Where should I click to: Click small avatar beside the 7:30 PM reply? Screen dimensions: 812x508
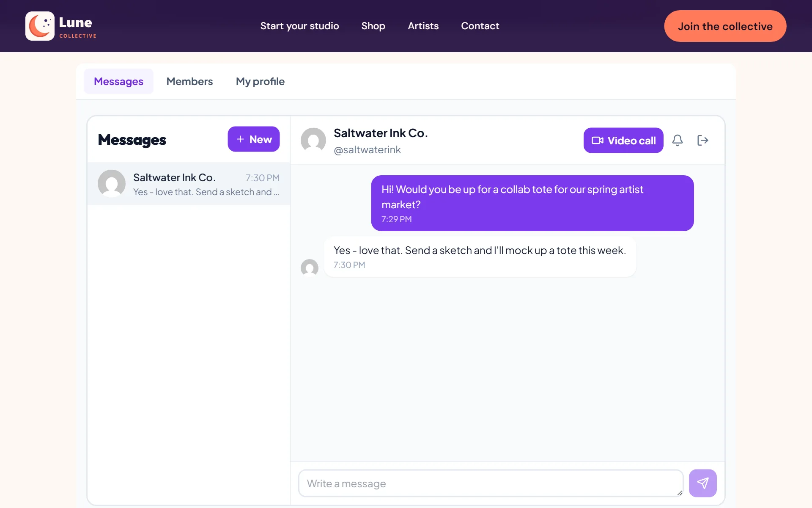[x=310, y=268]
